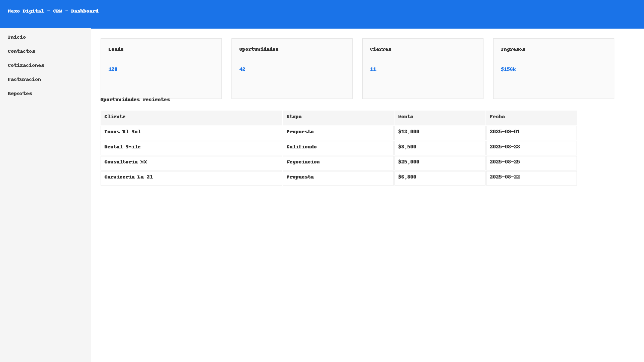Open the Oportunidades summary card
Screen dimensions: 644x362
292,68
